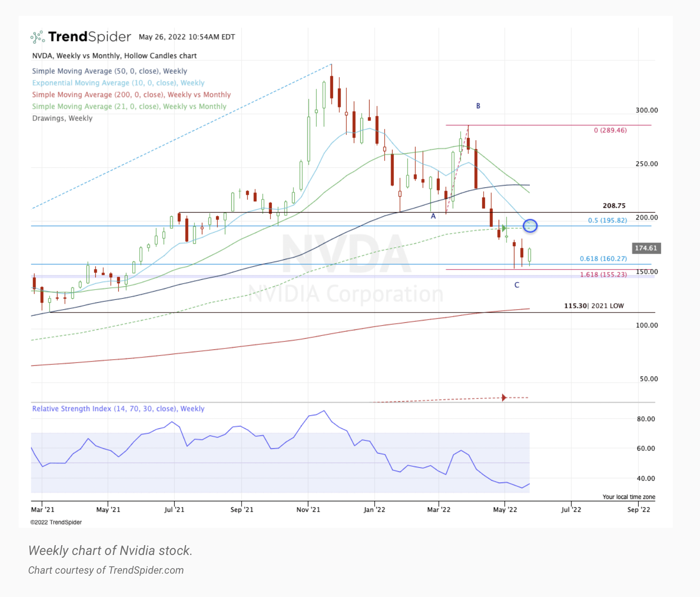Click the 'TrendSpider' brand text

tap(90, 36)
